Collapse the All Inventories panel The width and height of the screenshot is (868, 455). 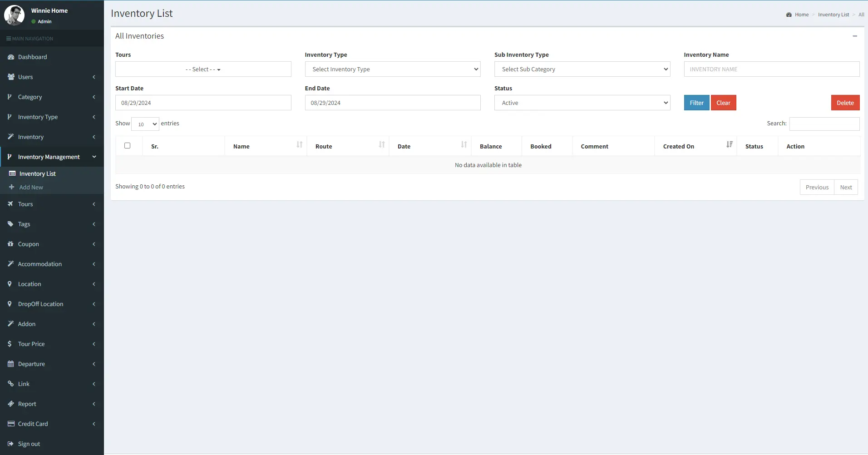(x=855, y=36)
